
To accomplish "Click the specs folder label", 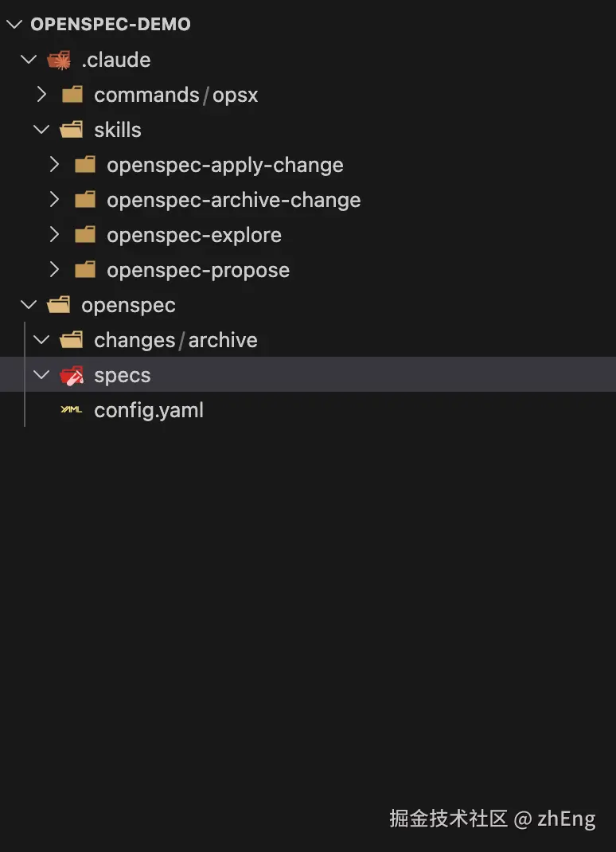I will (x=123, y=375).
